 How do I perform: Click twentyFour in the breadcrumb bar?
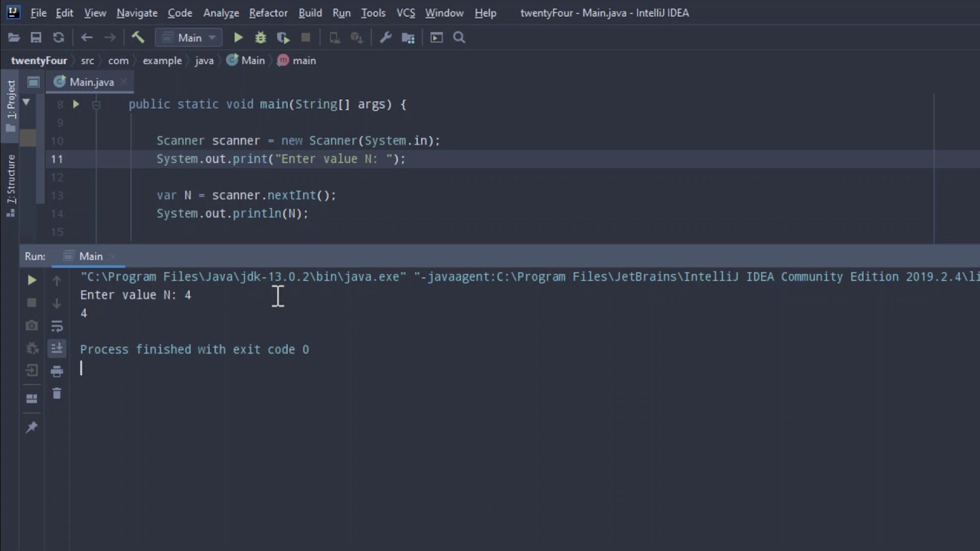[39, 60]
